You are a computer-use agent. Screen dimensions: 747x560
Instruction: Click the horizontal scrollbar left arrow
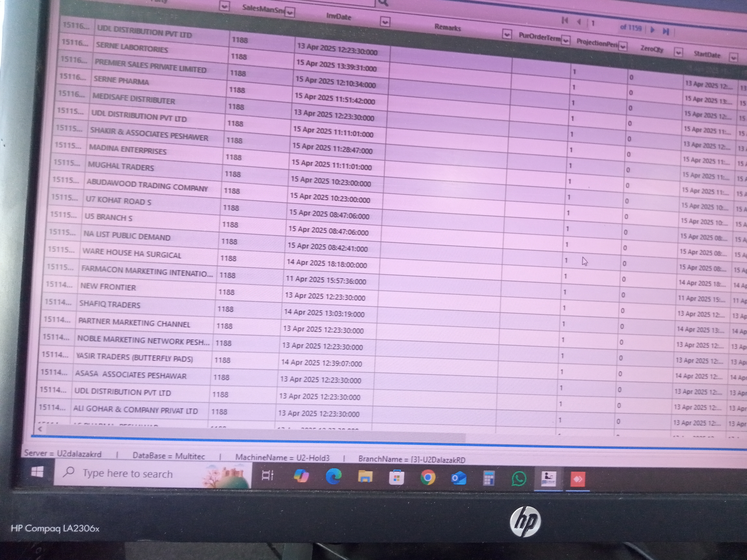pos(40,429)
